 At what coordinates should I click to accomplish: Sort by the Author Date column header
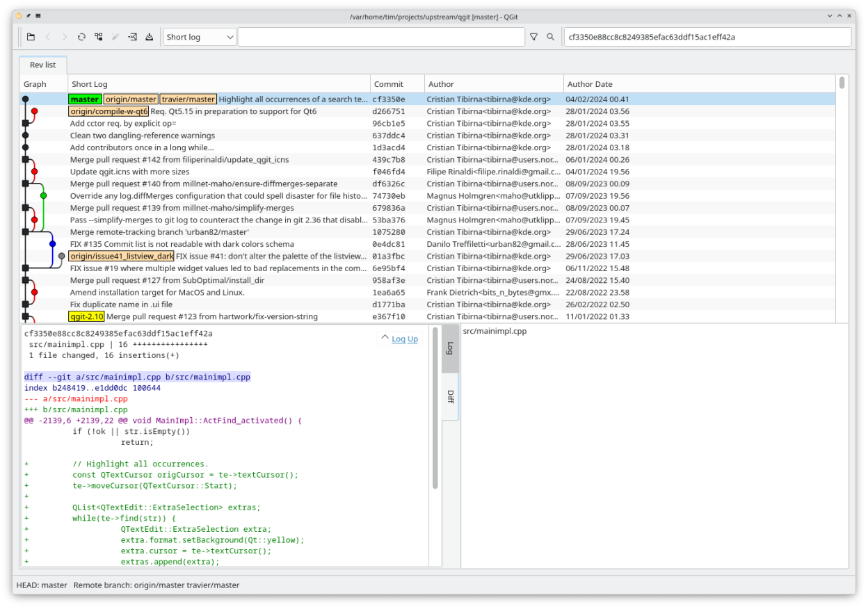click(590, 84)
